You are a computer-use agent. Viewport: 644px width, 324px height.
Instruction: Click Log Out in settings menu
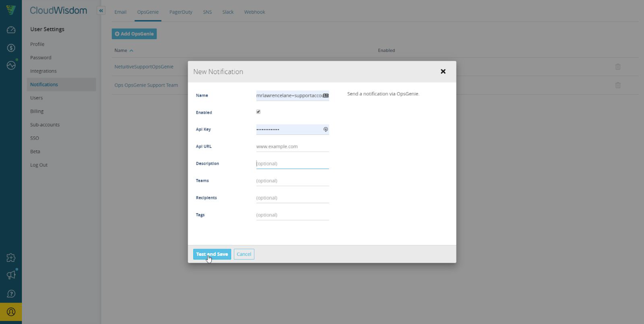point(39,165)
